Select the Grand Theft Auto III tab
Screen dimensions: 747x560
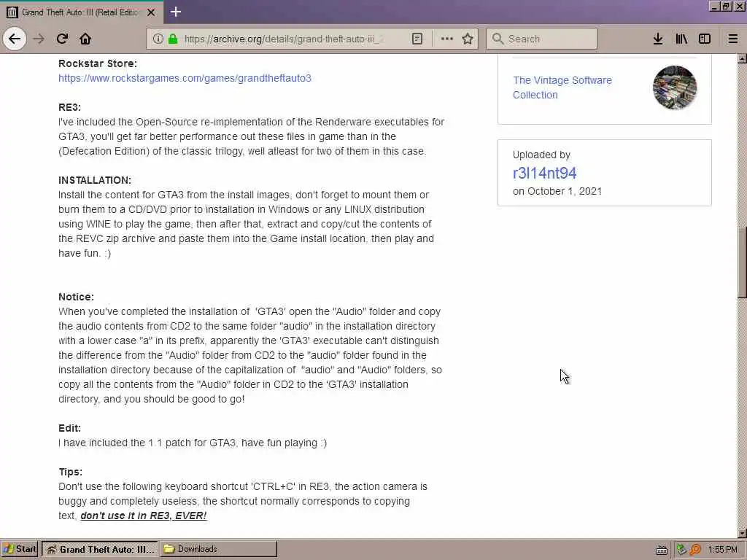click(x=81, y=12)
